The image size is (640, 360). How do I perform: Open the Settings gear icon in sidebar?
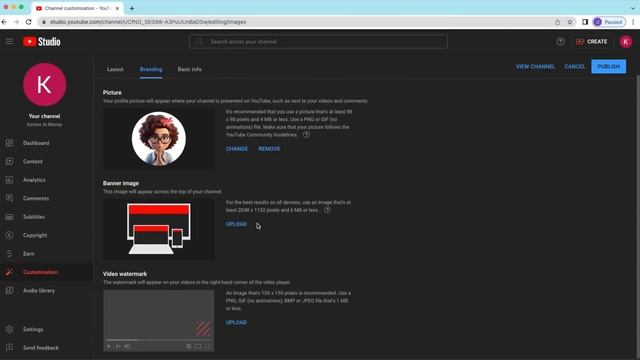[9, 329]
